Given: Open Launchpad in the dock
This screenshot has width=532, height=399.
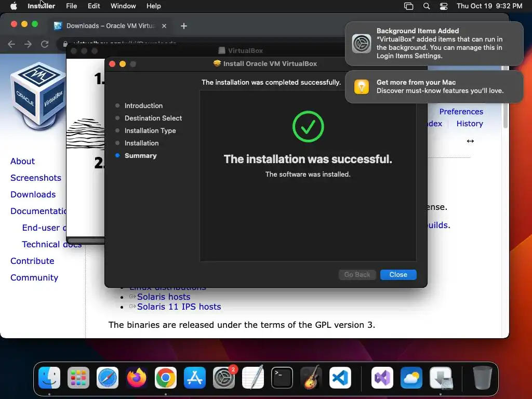Looking at the screenshot, I should click(x=78, y=378).
